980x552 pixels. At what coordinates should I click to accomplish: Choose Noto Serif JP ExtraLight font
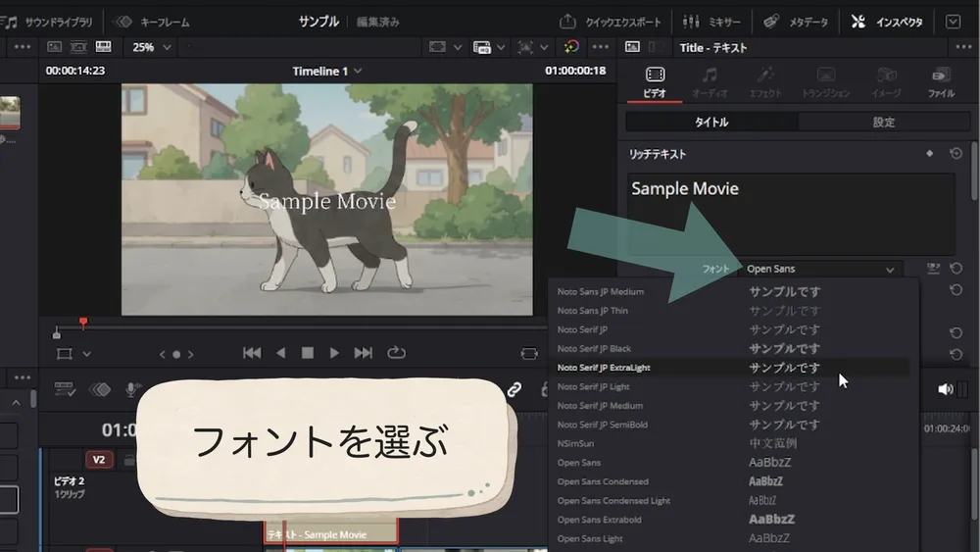(728, 368)
